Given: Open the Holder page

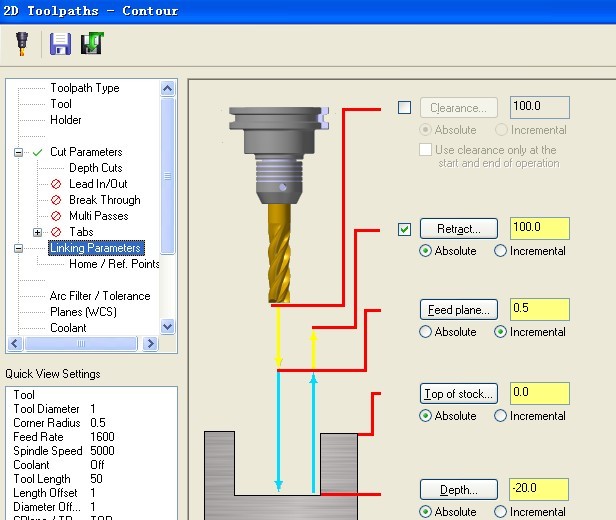Looking at the screenshot, I should tap(66, 120).
